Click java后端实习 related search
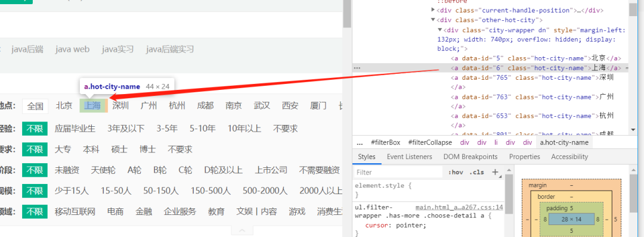Viewport: 644px width, 237px height. coord(169,49)
